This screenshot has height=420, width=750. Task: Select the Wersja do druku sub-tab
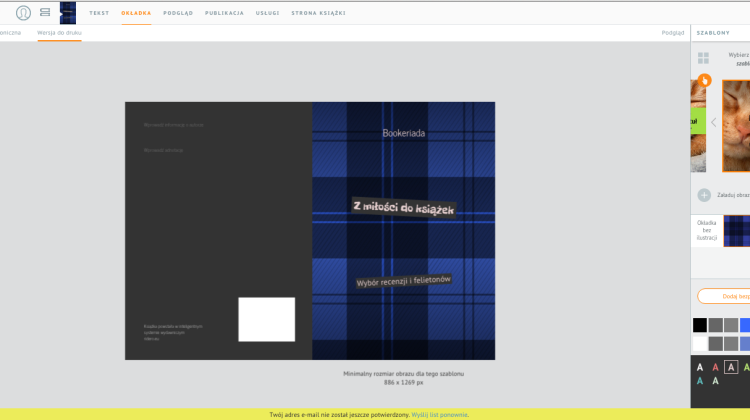pyautogui.click(x=59, y=33)
